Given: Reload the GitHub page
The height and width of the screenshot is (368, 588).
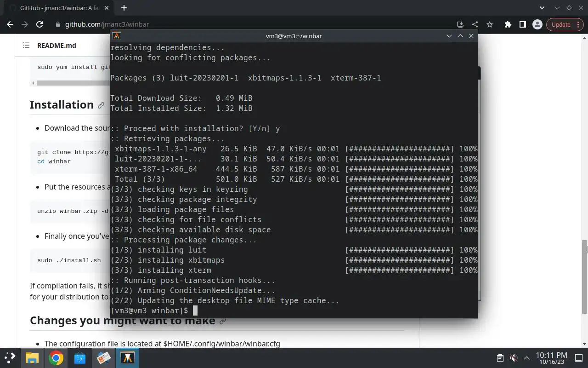Looking at the screenshot, I should tap(40, 24).
